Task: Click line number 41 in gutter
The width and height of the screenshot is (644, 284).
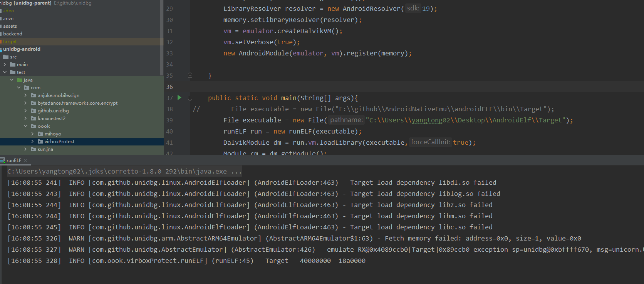Action: pyautogui.click(x=169, y=143)
